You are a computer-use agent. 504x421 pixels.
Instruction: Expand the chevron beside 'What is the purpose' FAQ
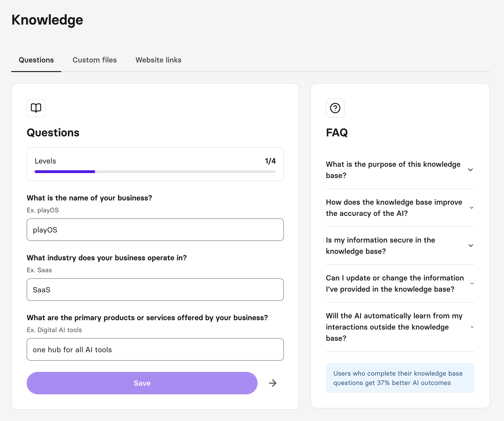470,170
